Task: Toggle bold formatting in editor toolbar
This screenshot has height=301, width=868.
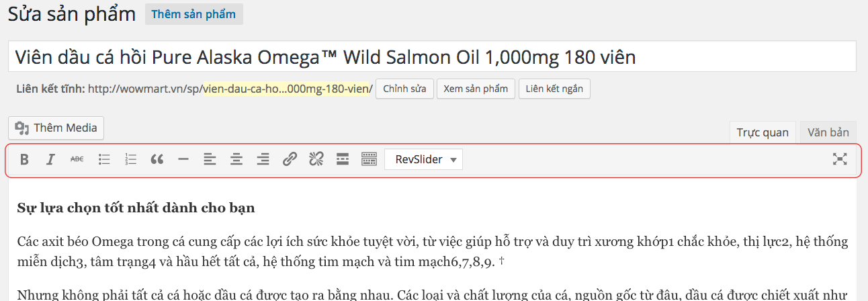Action: pyautogui.click(x=24, y=159)
